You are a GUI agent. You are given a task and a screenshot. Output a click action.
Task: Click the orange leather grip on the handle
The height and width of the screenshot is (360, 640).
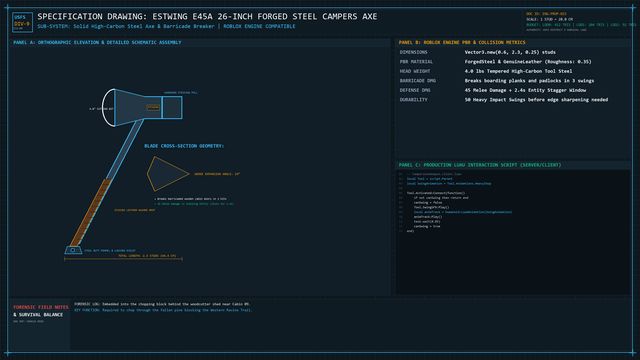click(x=90, y=212)
